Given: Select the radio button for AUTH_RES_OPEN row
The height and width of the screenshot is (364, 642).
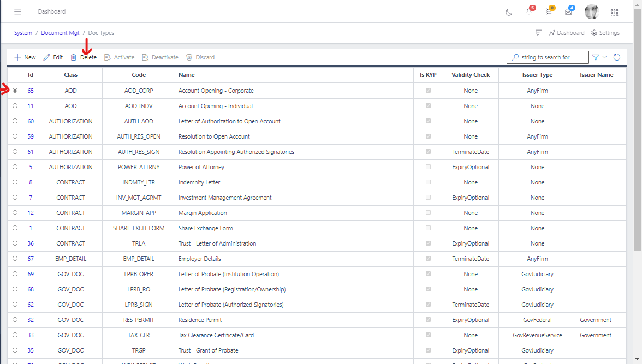Looking at the screenshot, I should point(15,136).
